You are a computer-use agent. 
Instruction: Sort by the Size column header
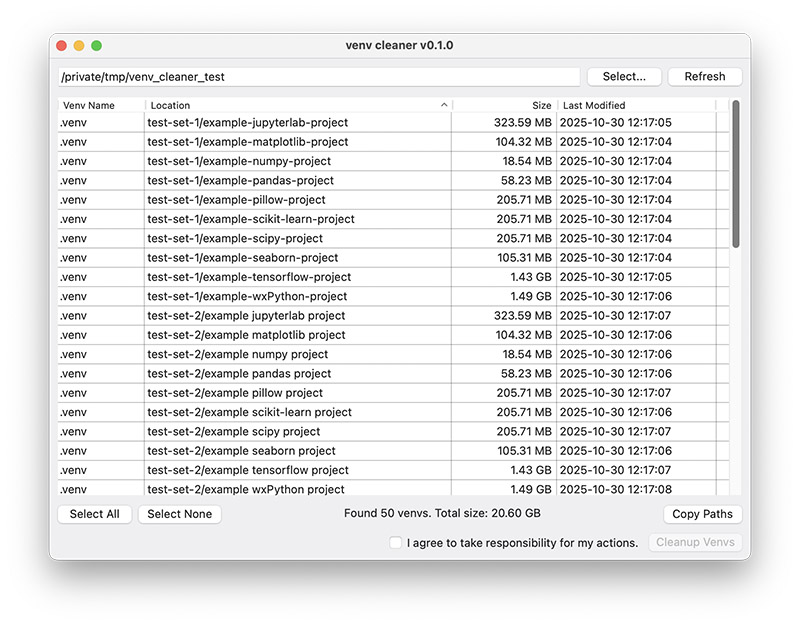503,105
